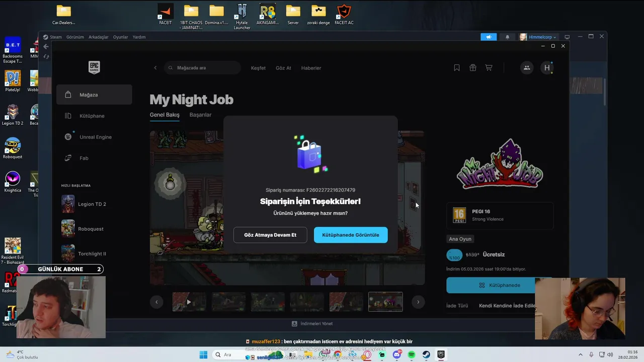This screenshot has height=362, width=644.
Task: Select the highlighted last gallery thumbnail
Action: click(x=385, y=302)
